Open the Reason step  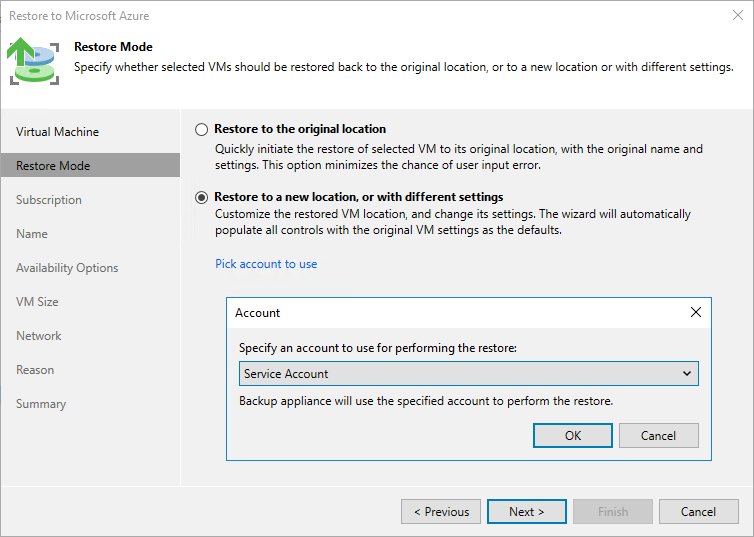[35, 370]
